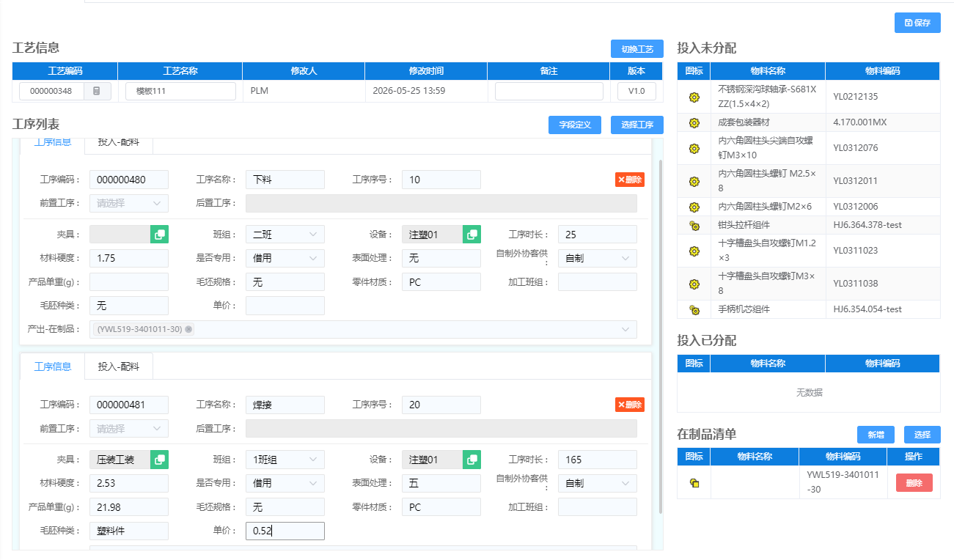Click material code 4.170.001MX

pyautogui.click(x=859, y=122)
